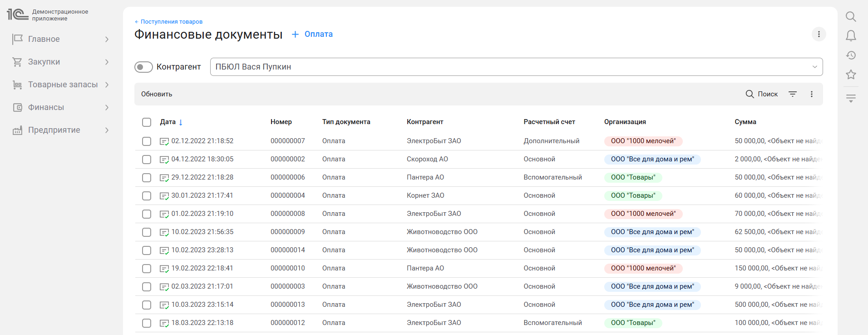Open the page three-dot menu near title
This screenshot has height=335, width=868.
(x=819, y=34)
